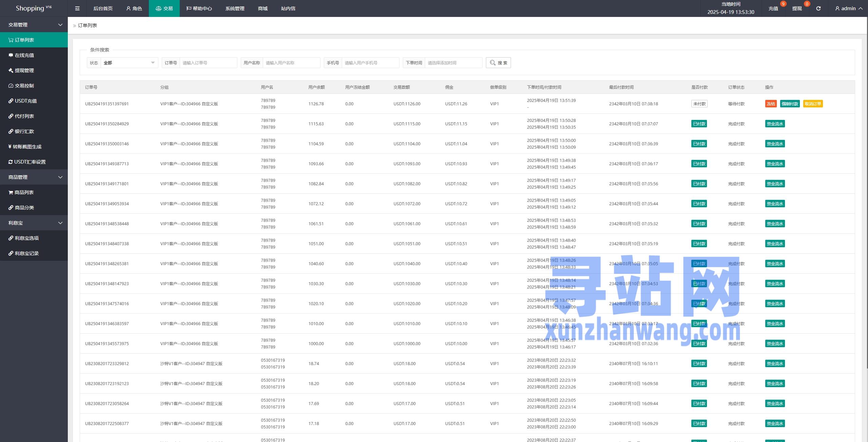
Task: Click the Shopping V16 logo
Action: click(x=34, y=8)
